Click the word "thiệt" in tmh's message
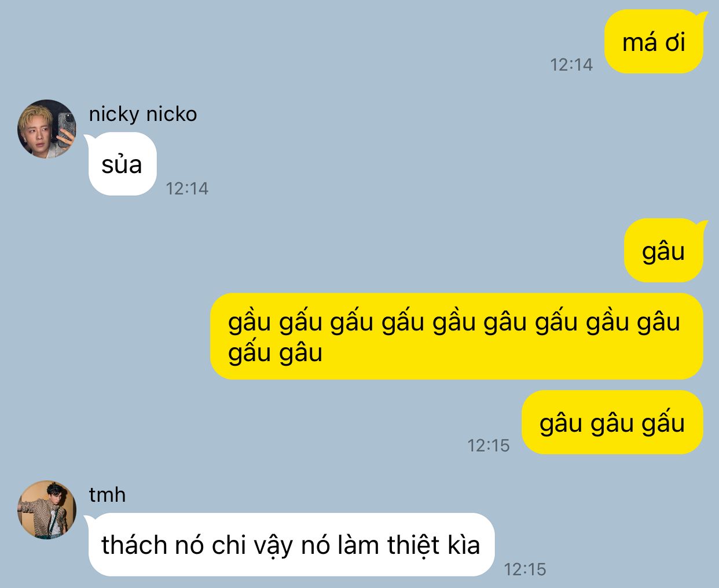 413,546
